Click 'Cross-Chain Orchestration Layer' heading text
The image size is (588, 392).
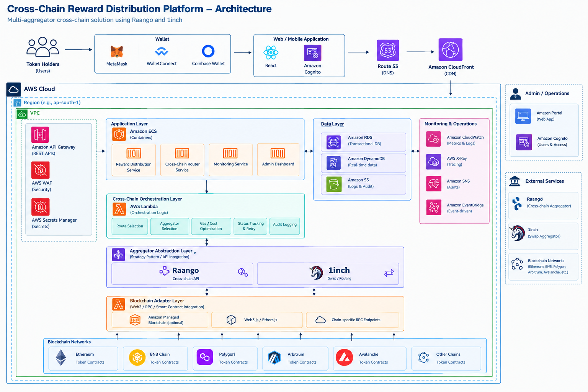click(x=147, y=199)
